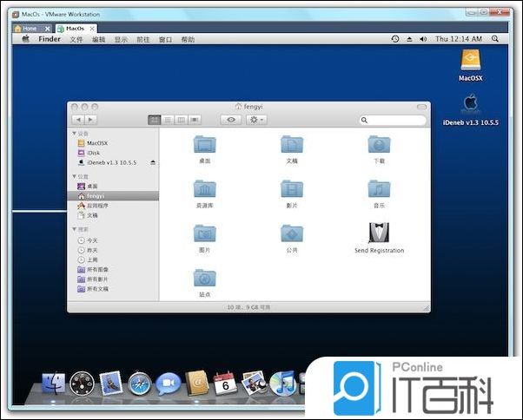Collapse the 设备 sidebar section
Image resolution: width=523 pixels, height=420 pixels.
click(74, 134)
